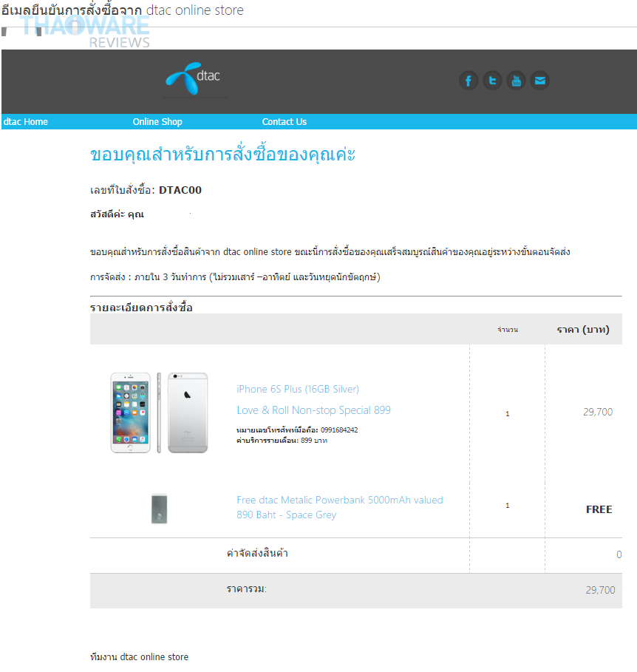Click the total price 29,700 in the summary row
The image size is (637, 672).
tap(601, 590)
